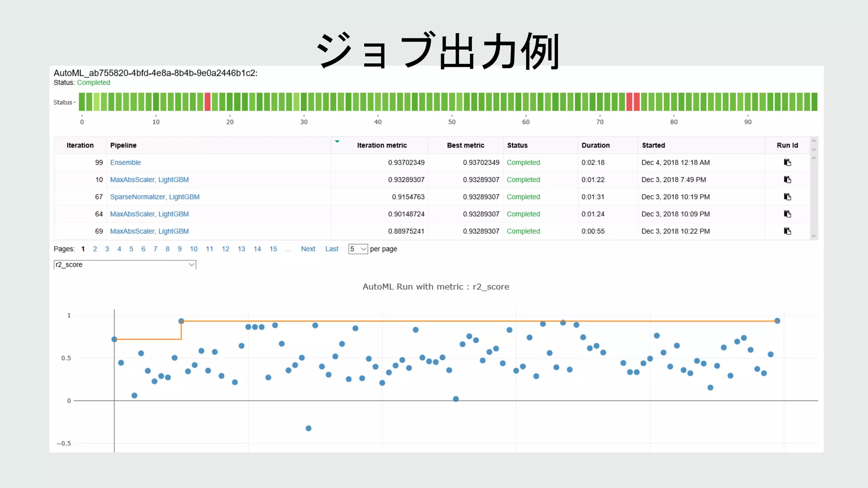Screen dimensions: 868x488
Task: Jump to the Last page link
Action: (332, 249)
